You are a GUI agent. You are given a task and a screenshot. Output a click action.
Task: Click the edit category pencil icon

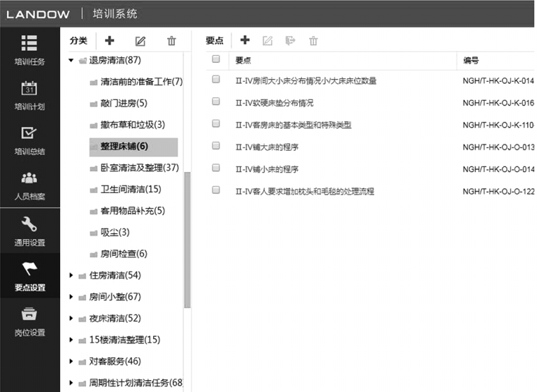pos(140,41)
